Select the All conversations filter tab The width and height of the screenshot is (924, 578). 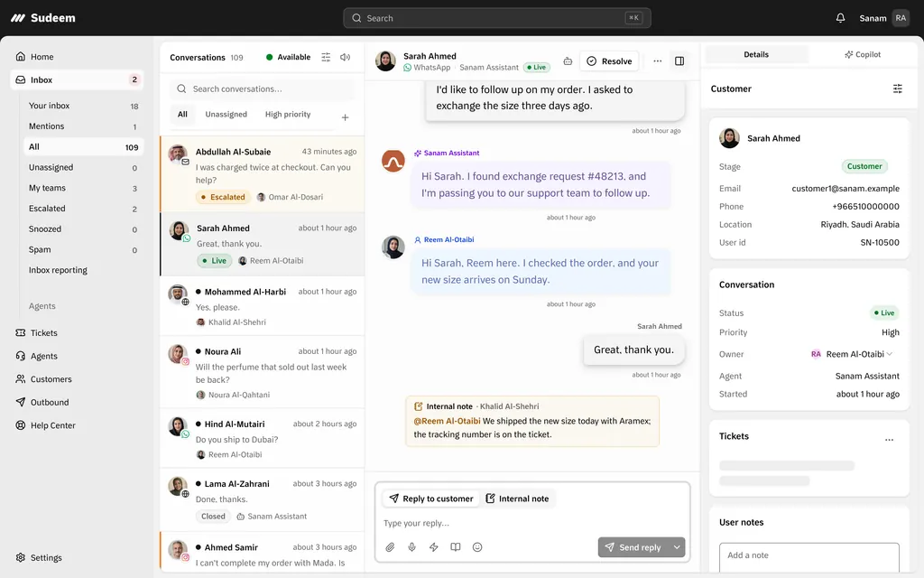(182, 115)
